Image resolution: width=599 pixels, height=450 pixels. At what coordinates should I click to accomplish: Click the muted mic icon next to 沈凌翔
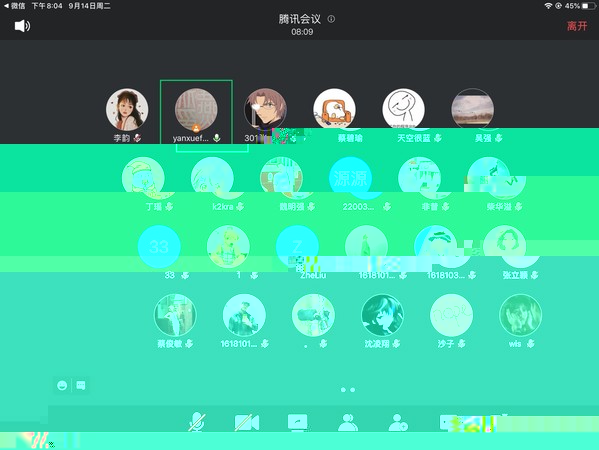tap(396, 344)
